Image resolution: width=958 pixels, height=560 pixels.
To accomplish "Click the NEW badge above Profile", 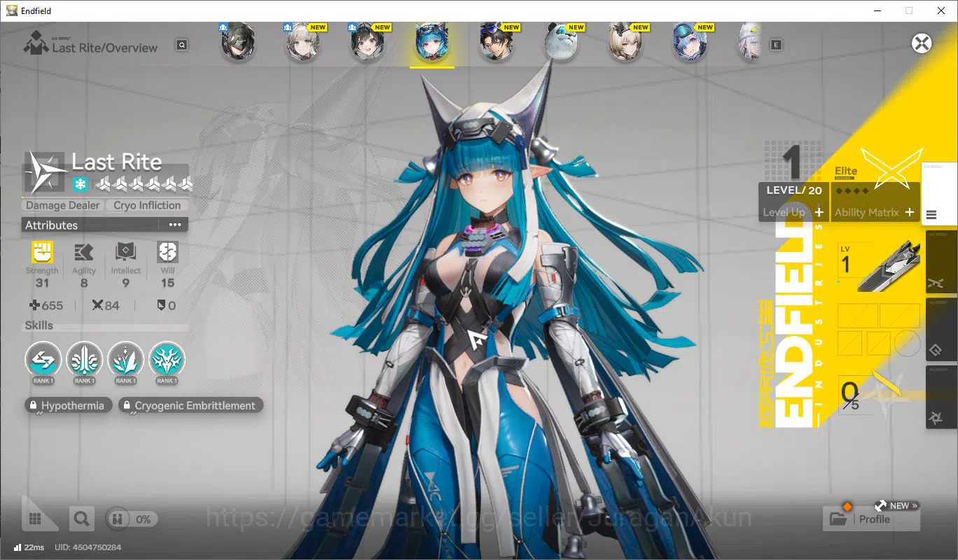I will pyautogui.click(x=897, y=505).
